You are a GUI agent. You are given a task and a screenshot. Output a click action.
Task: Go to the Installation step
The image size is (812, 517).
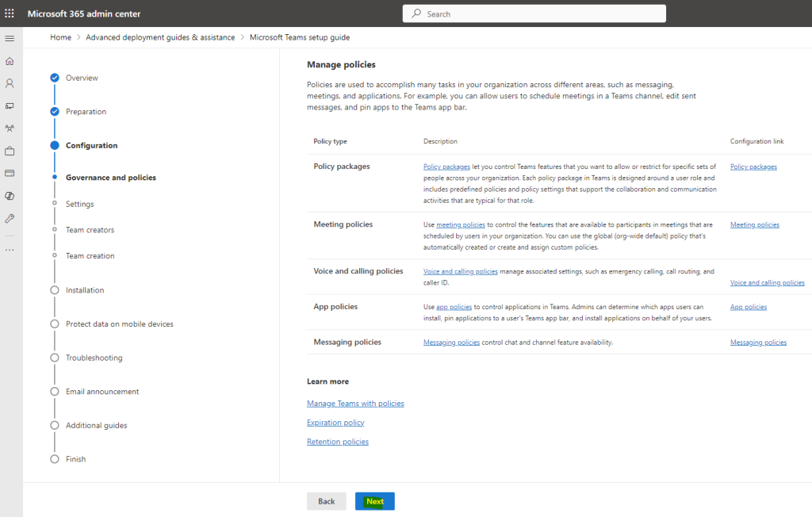[85, 290]
